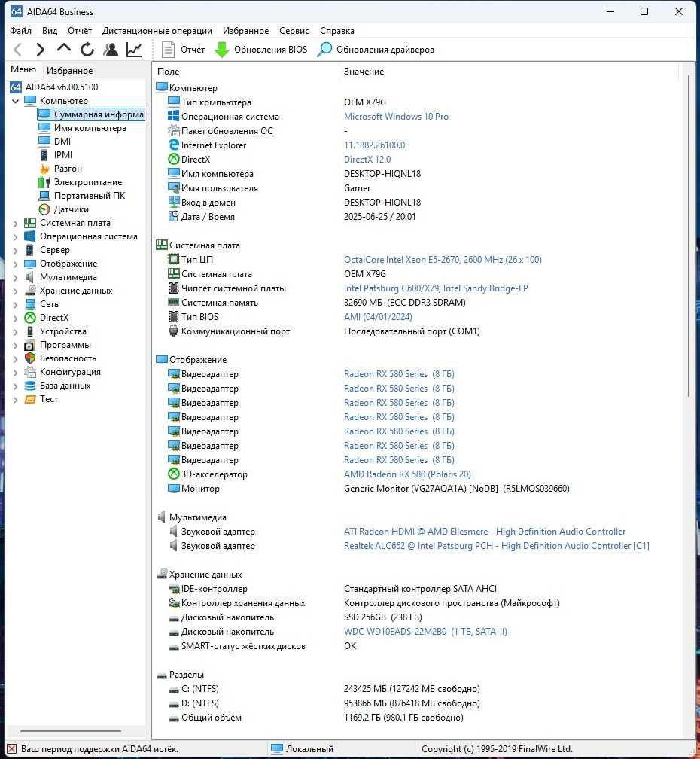Open the Отчёт menu in menu bar
700x759 pixels.
80,30
